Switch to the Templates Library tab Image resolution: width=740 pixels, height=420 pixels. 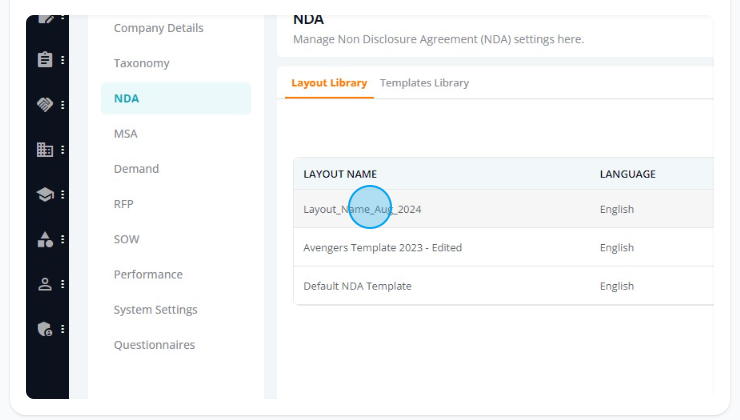click(424, 83)
